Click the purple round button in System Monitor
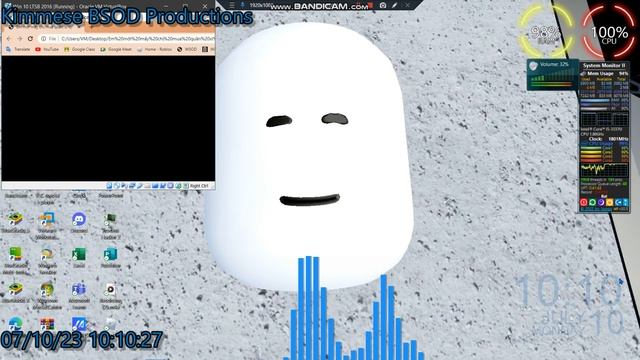Viewport: 640px width, 360px height. point(601,202)
